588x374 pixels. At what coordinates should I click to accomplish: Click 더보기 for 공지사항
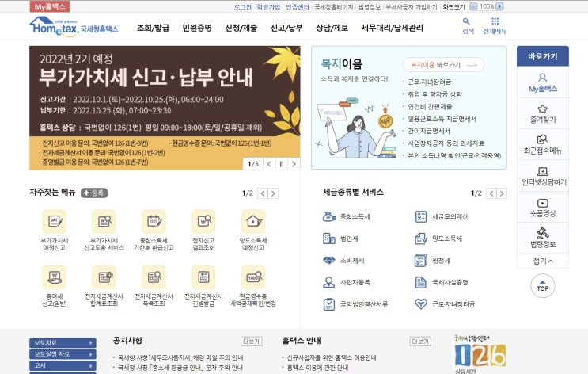pos(251,342)
